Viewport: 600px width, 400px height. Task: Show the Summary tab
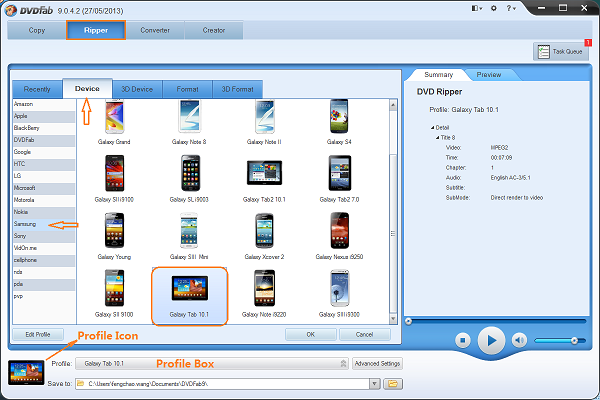pos(439,75)
